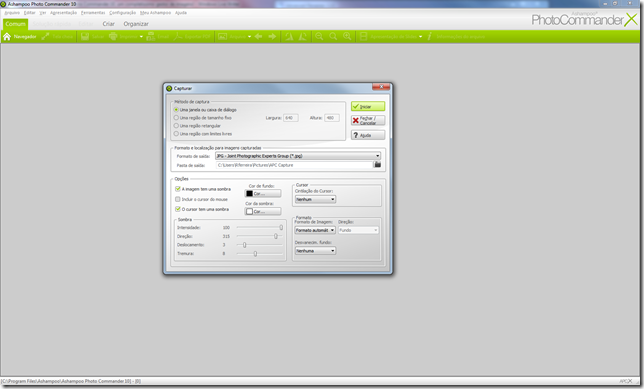Browse output folder with folder icon
Image resolution: width=644 pixels, height=389 pixels.
377,165
